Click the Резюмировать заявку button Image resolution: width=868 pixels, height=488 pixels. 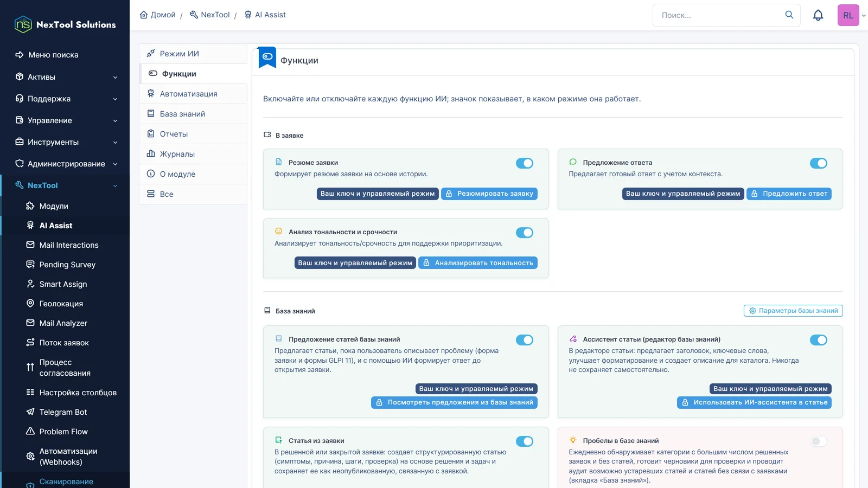click(x=489, y=194)
